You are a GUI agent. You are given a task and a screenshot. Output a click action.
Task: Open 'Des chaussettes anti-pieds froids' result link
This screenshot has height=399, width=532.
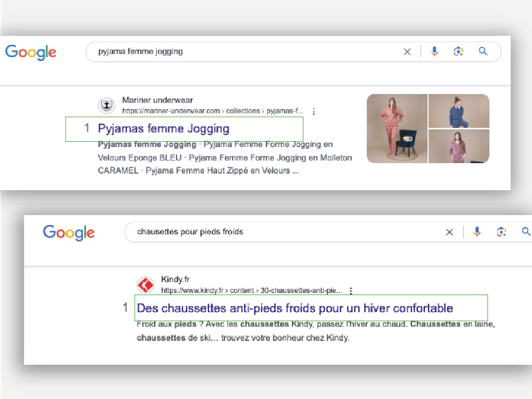point(295,308)
